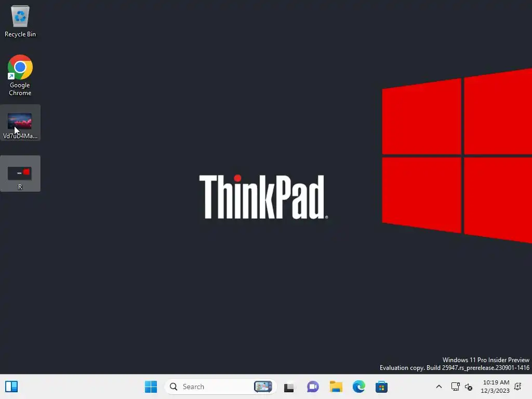Open the clock showing 10:19 AM
532x399 pixels.
click(495, 387)
